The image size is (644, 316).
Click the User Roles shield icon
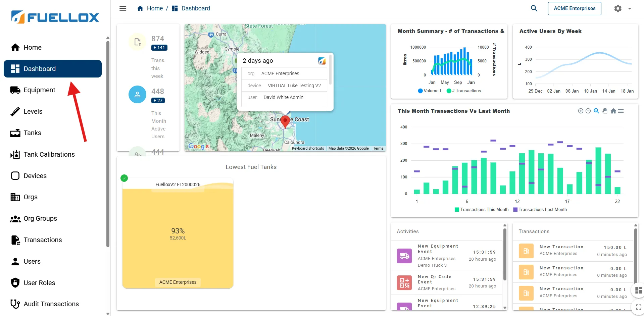tap(15, 283)
